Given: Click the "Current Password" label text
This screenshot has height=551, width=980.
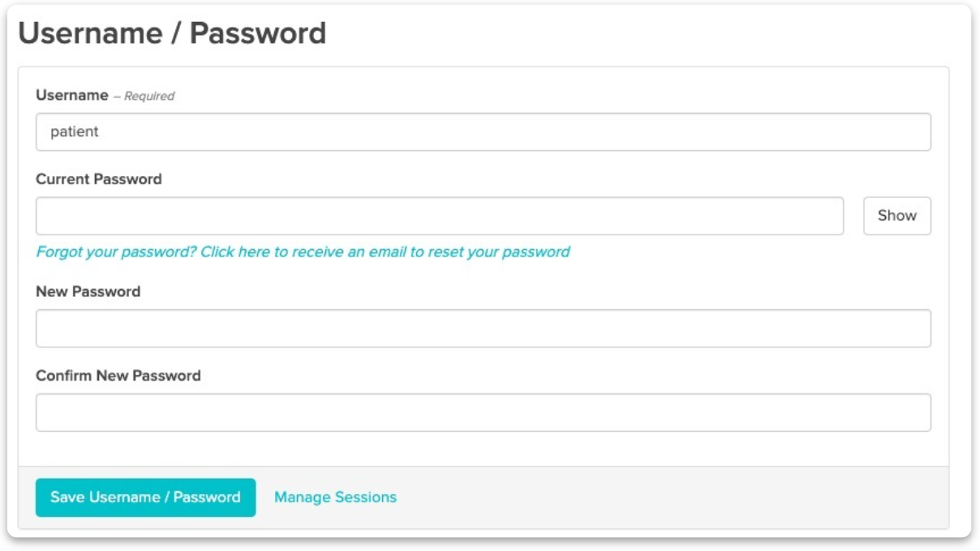Looking at the screenshot, I should click(99, 179).
